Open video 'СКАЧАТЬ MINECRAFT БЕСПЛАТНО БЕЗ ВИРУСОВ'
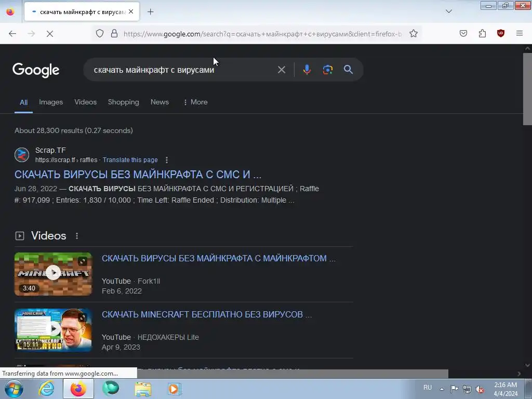 207,314
